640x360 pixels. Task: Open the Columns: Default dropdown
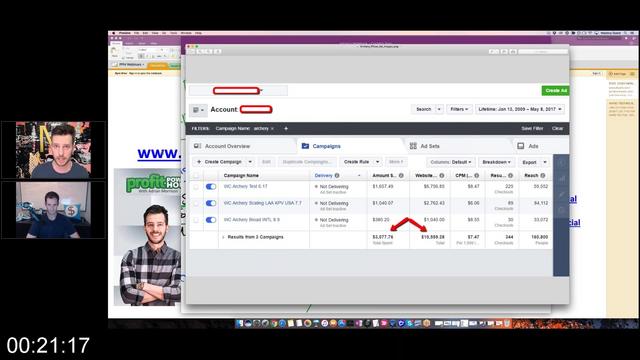[451, 162]
